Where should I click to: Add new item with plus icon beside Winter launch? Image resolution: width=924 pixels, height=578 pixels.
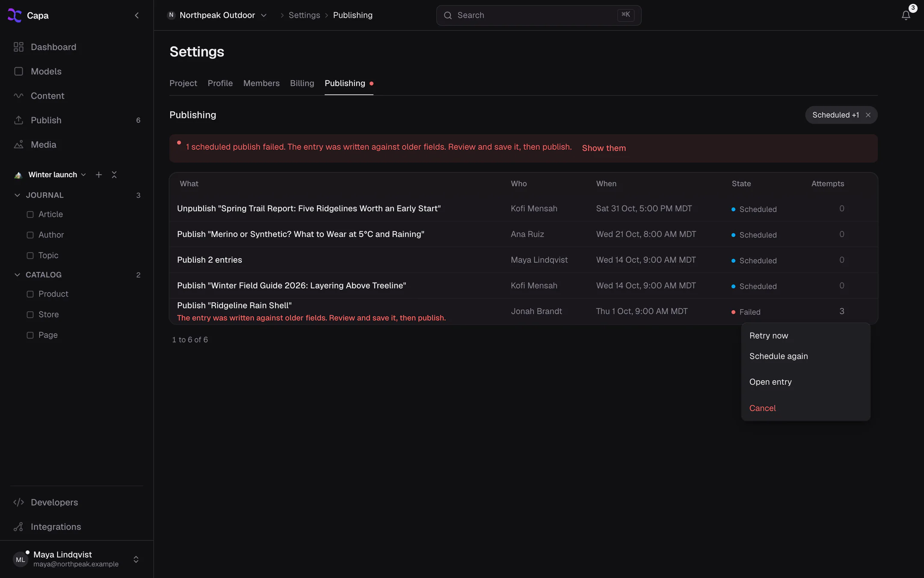point(99,175)
